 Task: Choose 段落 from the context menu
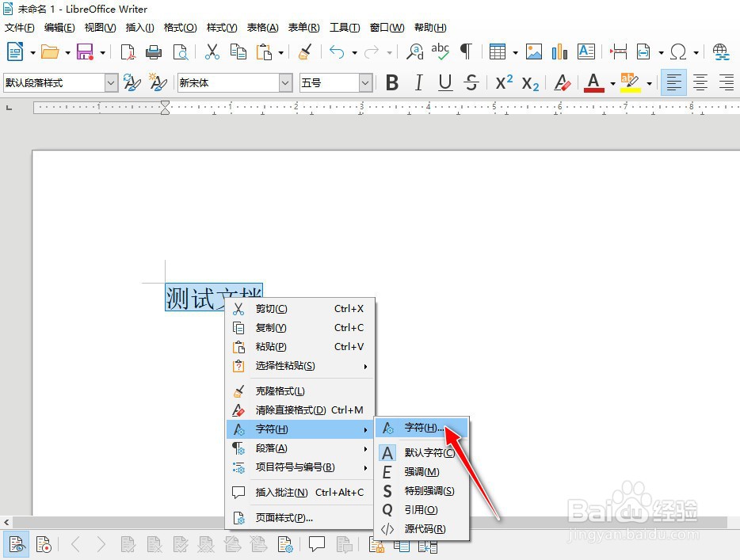coord(271,448)
